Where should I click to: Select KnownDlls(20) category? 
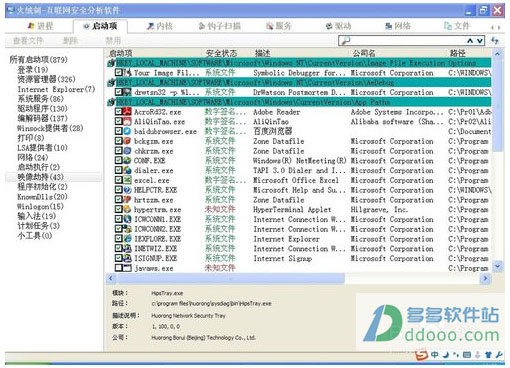pos(42,197)
